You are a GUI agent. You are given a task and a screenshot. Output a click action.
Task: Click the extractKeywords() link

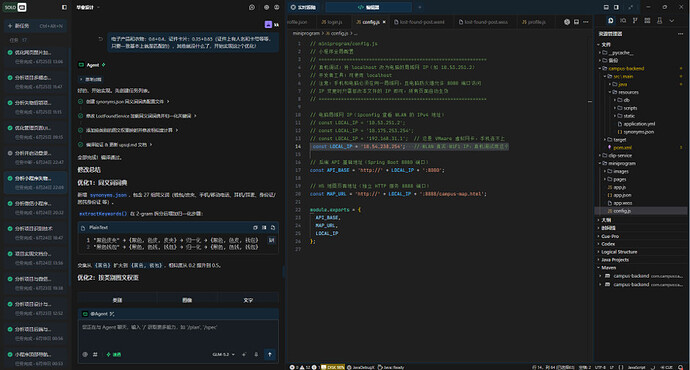[103, 214]
